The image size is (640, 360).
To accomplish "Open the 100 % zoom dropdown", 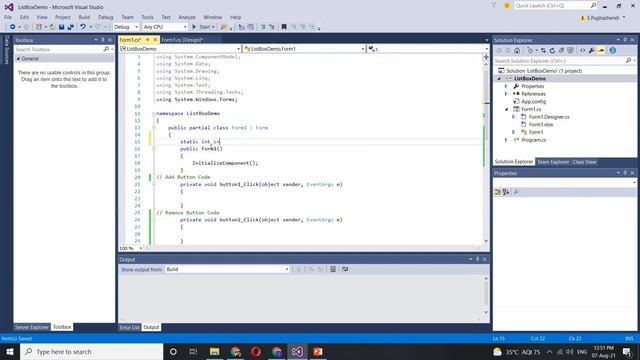I will click(x=131, y=248).
